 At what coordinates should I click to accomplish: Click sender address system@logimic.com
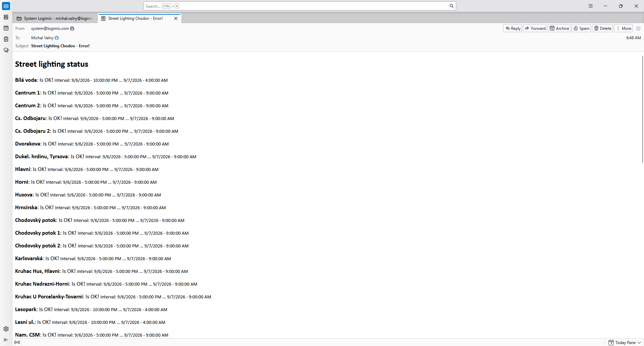click(x=50, y=28)
